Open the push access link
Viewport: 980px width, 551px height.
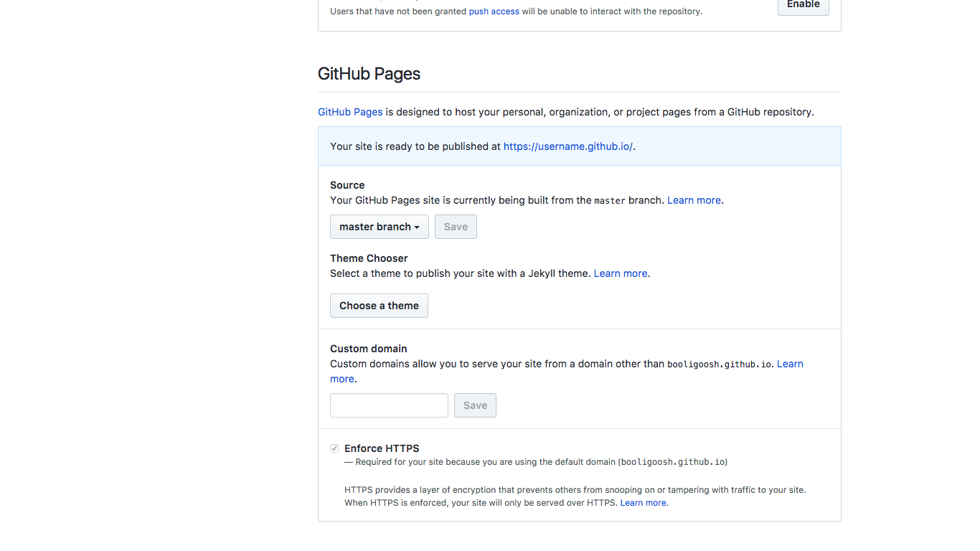point(494,11)
